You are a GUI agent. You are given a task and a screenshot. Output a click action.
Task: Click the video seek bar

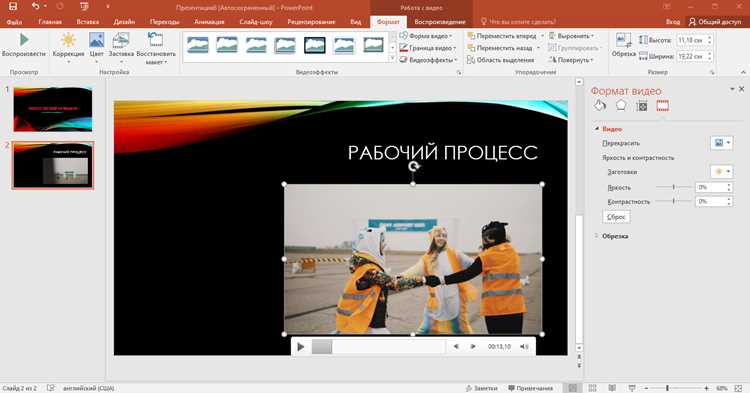(x=378, y=347)
